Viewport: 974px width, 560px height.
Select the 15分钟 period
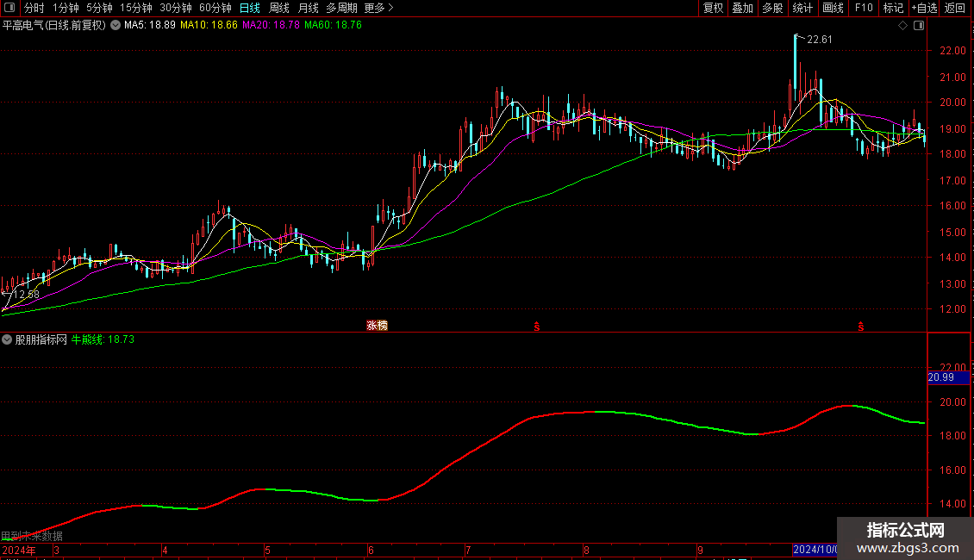(x=136, y=8)
